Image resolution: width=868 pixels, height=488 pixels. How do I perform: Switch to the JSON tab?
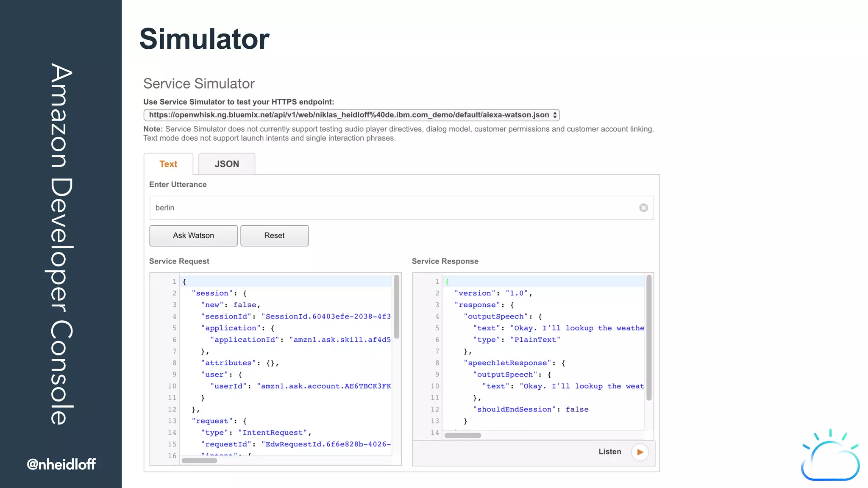(227, 164)
